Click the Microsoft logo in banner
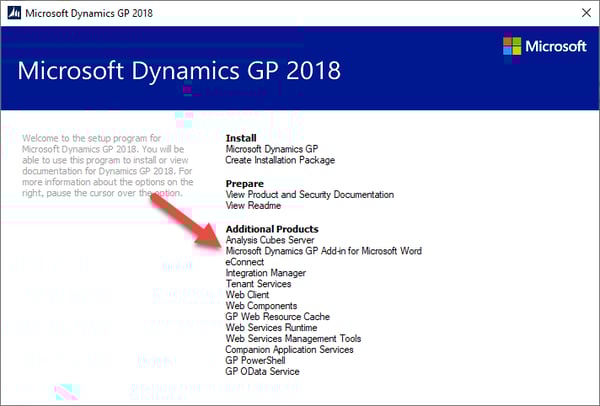This screenshot has width=600, height=406. pyautogui.click(x=545, y=47)
